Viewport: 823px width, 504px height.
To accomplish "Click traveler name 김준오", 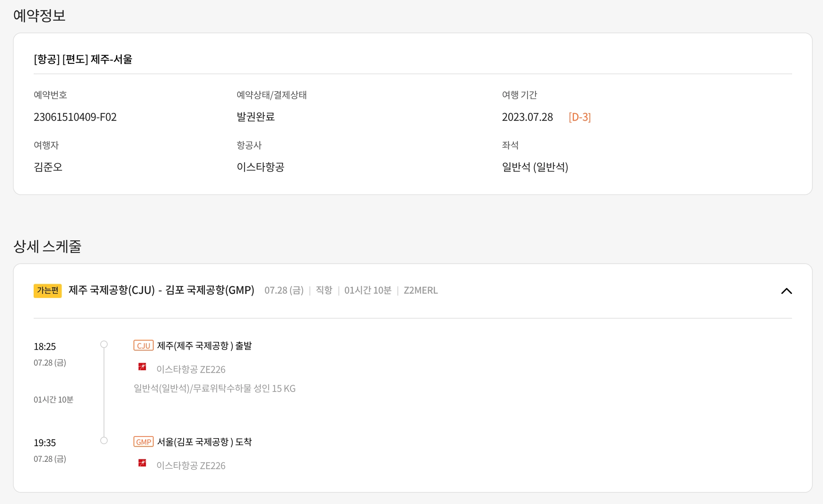I will pos(48,167).
